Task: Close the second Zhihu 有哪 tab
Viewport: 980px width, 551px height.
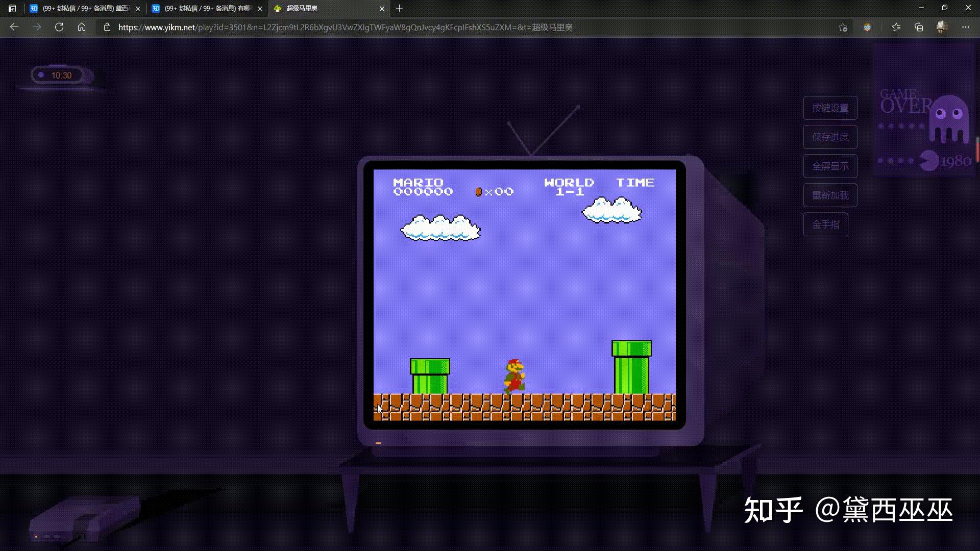Action: tap(260, 9)
